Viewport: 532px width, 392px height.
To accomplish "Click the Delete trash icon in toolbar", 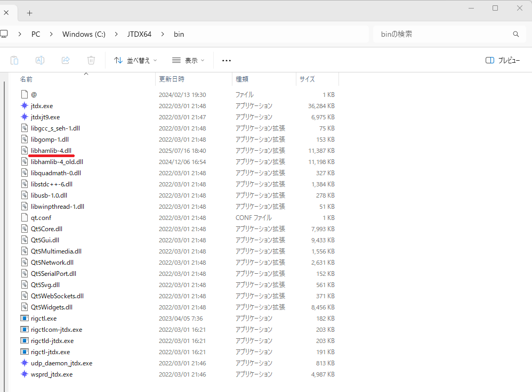I will 91,60.
